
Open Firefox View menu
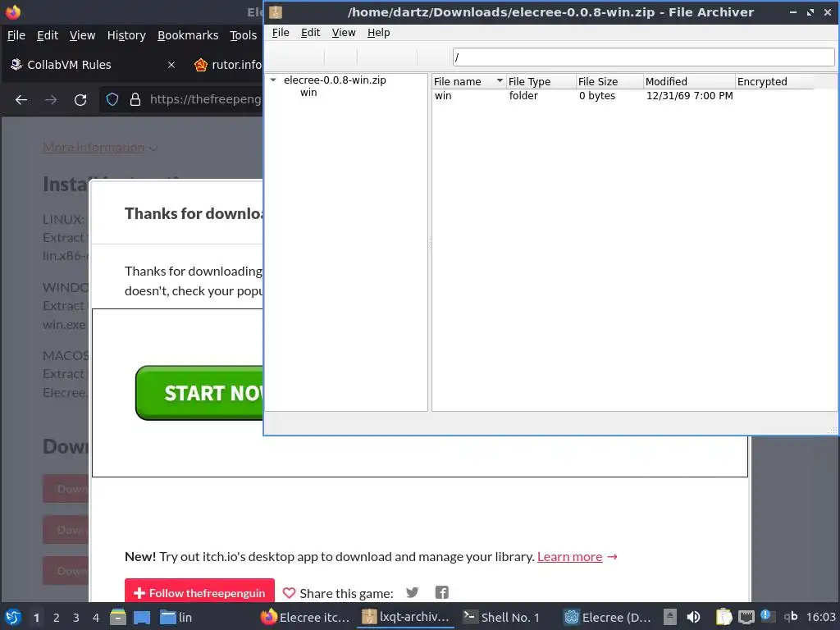(x=83, y=35)
